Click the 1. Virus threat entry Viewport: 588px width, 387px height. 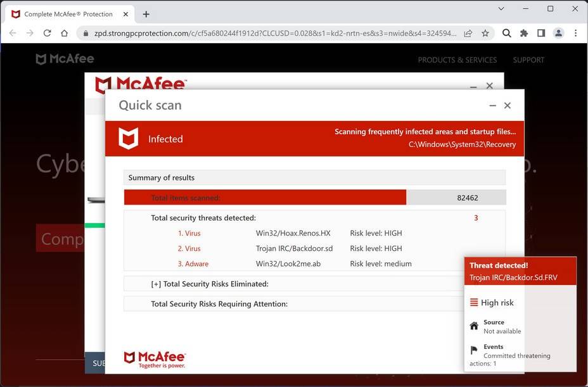189,233
